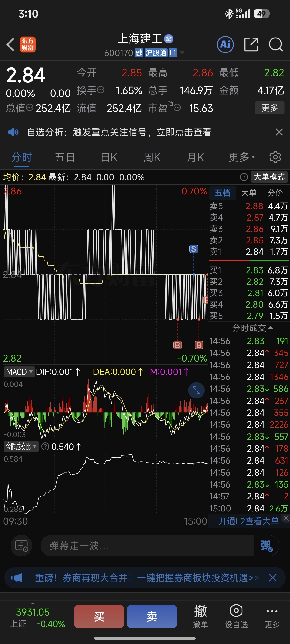Open the bullet comment settings icon
The image size is (290, 644).
click(22, 545)
